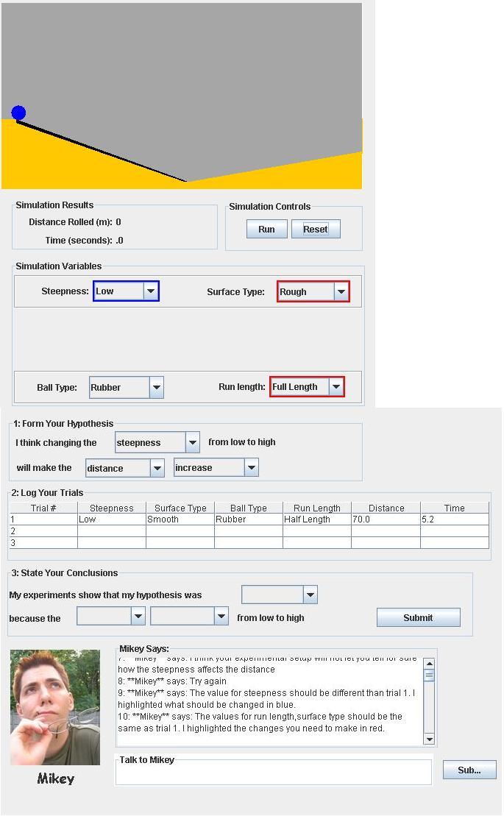Open the hypothesis outcome dropdown showing distance
The width and height of the screenshot is (504, 816).
click(x=124, y=468)
